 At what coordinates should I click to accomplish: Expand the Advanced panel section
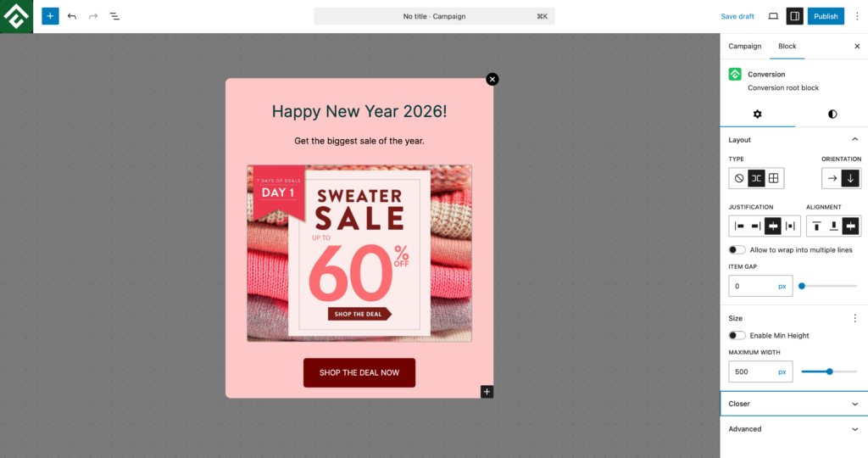coord(793,429)
